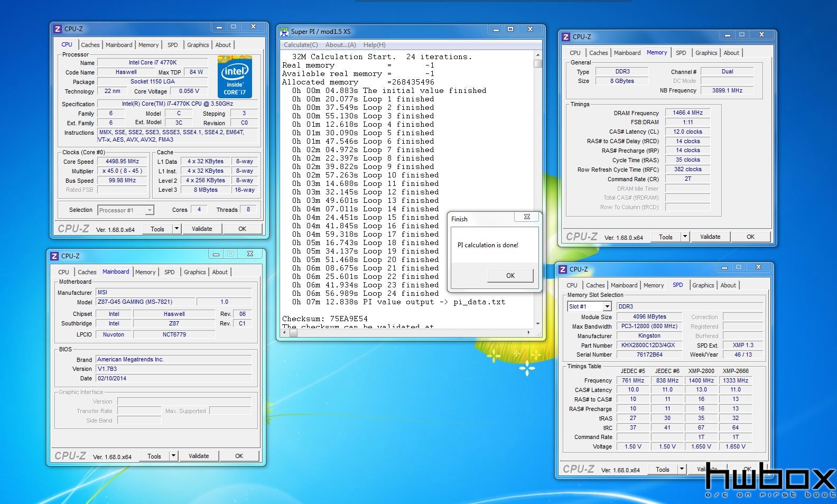The height and width of the screenshot is (504, 837).
Task: Click the Graphics tab in the Memory window
Action: point(706,53)
